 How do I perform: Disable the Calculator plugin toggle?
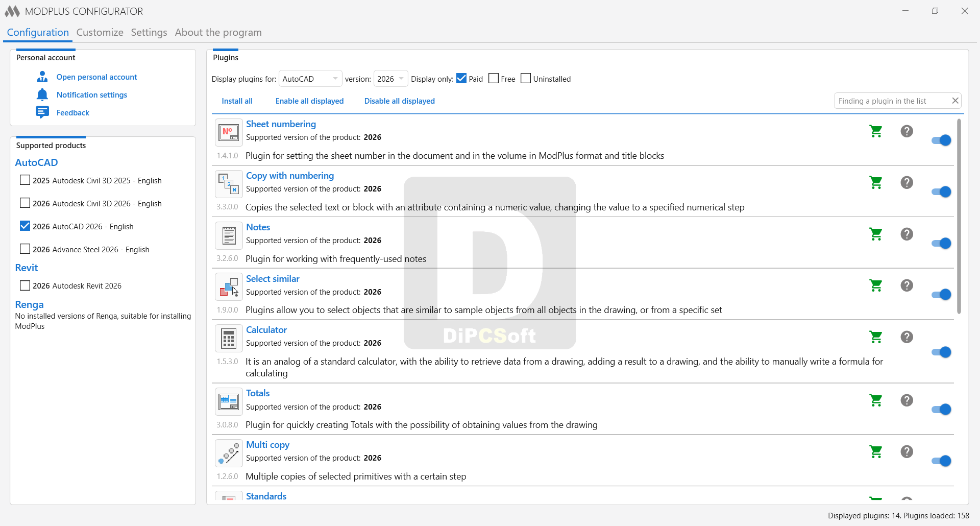click(x=941, y=352)
